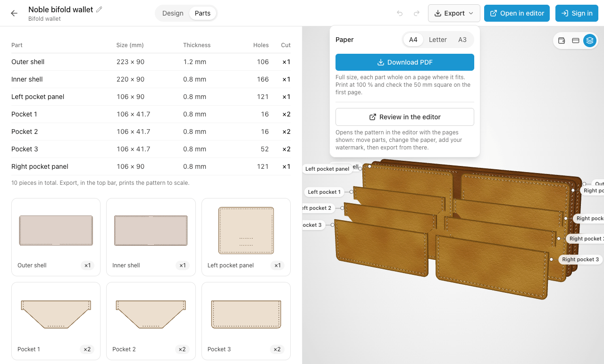Select Outer shell name in the parts table
The image size is (604, 364).
click(x=28, y=62)
